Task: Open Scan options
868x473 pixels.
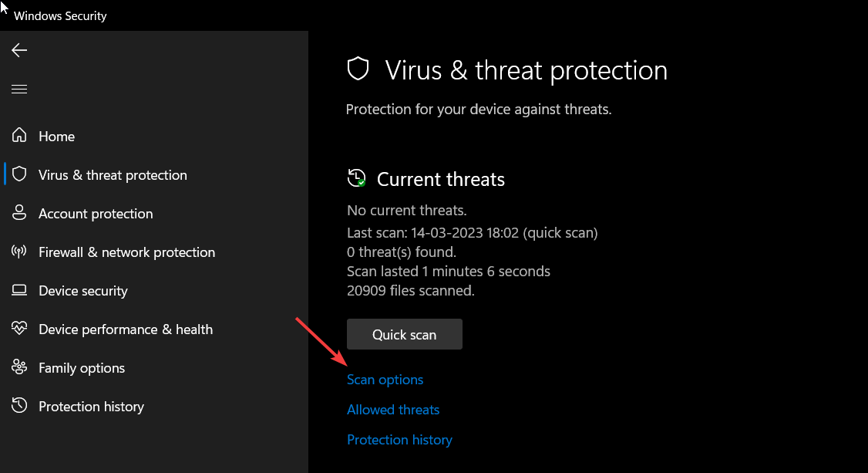Action: (x=385, y=379)
